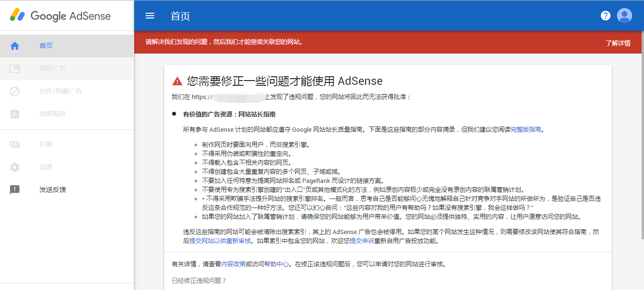Click bullet about "出入口"页

[x=363, y=190]
